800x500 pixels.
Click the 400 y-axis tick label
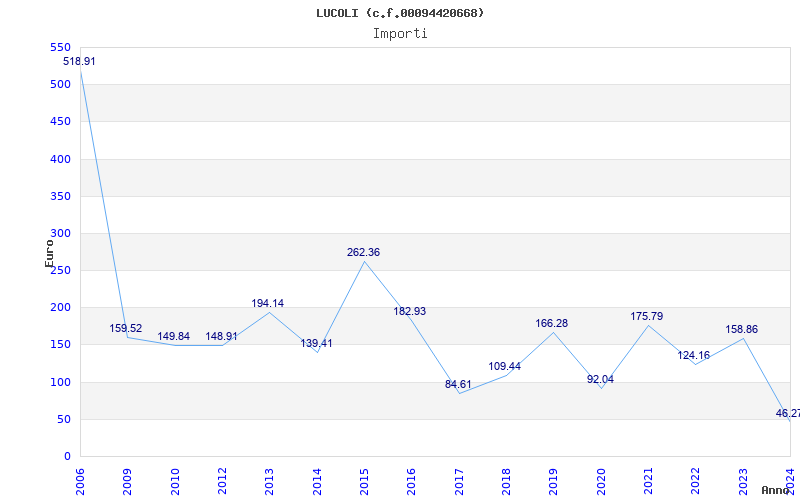tap(60, 159)
